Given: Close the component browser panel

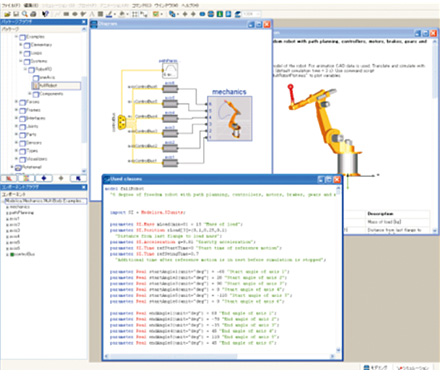Looking at the screenshot, I should click(84, 187).
